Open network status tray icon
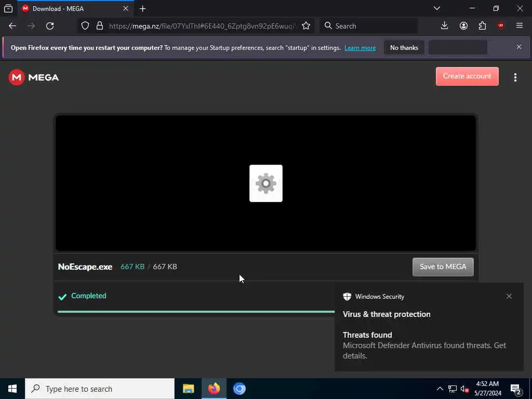Image resolution: width=532 pixels, height=399 pixels. 453,389
